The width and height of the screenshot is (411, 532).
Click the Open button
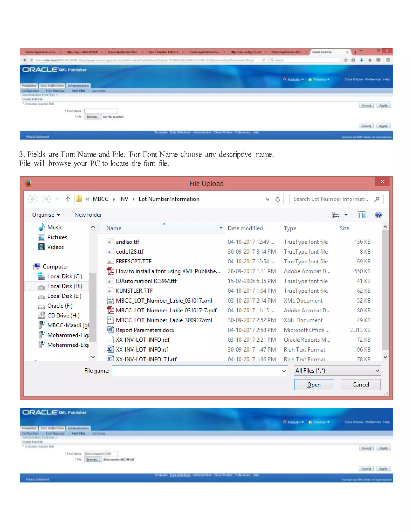pos(314,385)
